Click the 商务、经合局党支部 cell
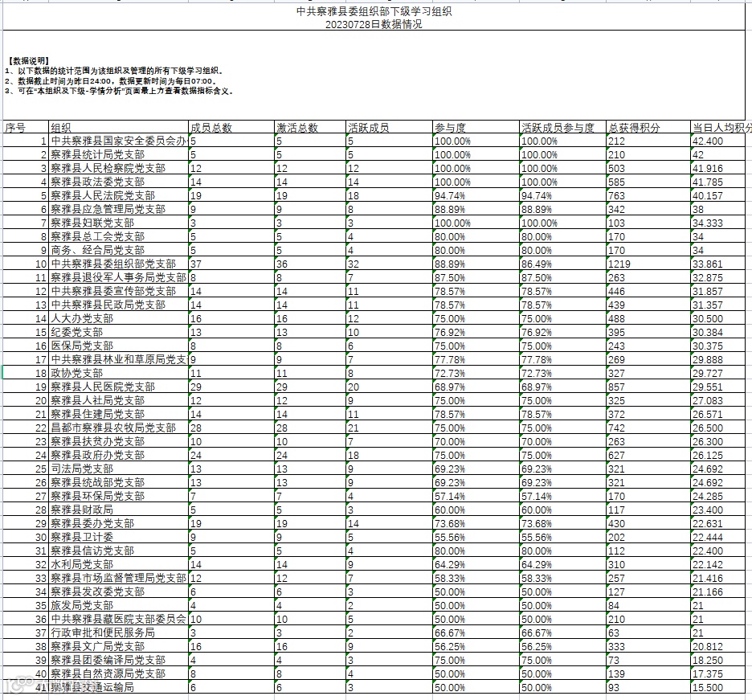 pyautogui.click(x=118, y=251)
